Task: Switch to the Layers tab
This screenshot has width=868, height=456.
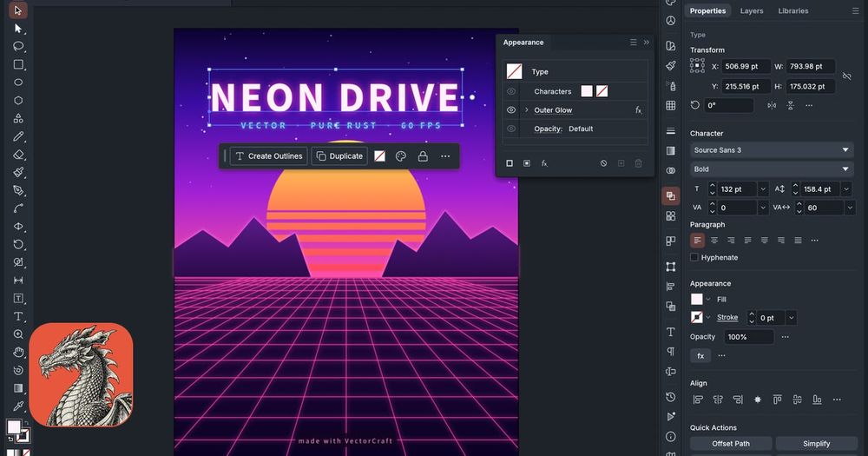Action: 751,10
